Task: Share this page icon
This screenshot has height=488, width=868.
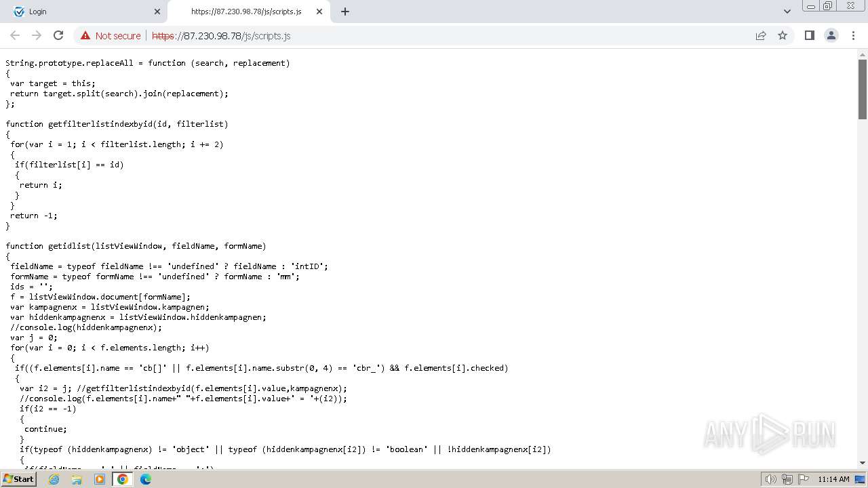Action: tap(761, 35)
